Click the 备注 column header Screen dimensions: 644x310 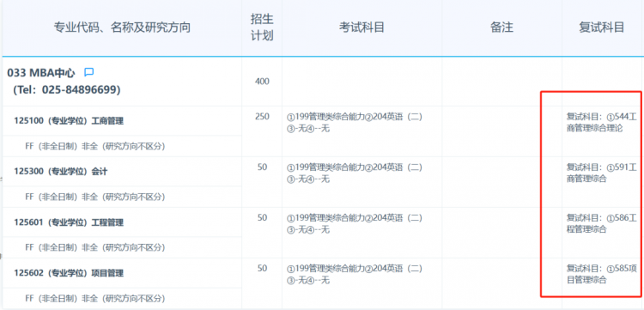coord(501,27)
